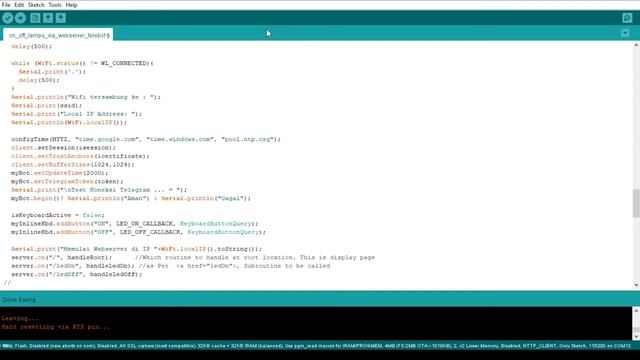Select the on_off_lampu_via_webserver_telebot sketch tab
This screenshot has width=640, height=360.
pos(58,35)
